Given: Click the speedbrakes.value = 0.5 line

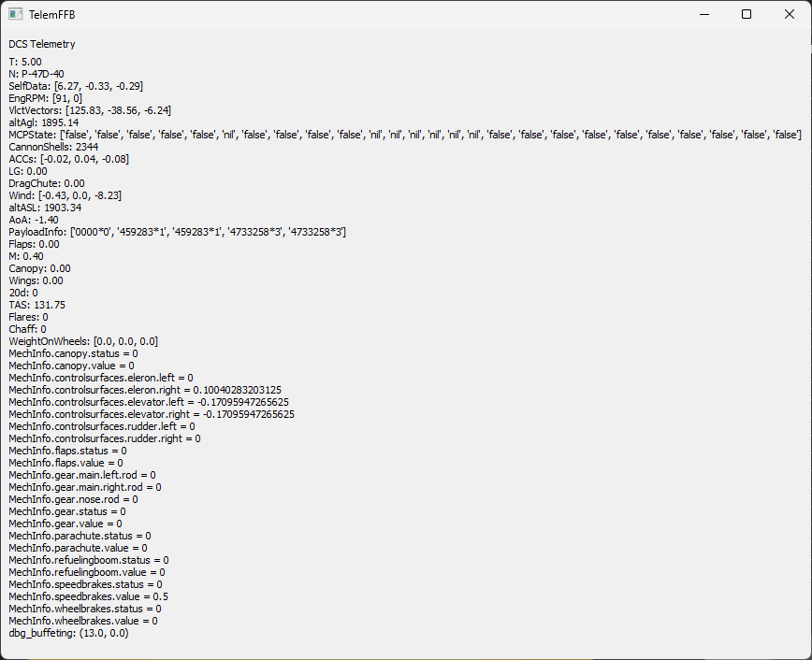Looking at the screenshot, I should (88, 596).
